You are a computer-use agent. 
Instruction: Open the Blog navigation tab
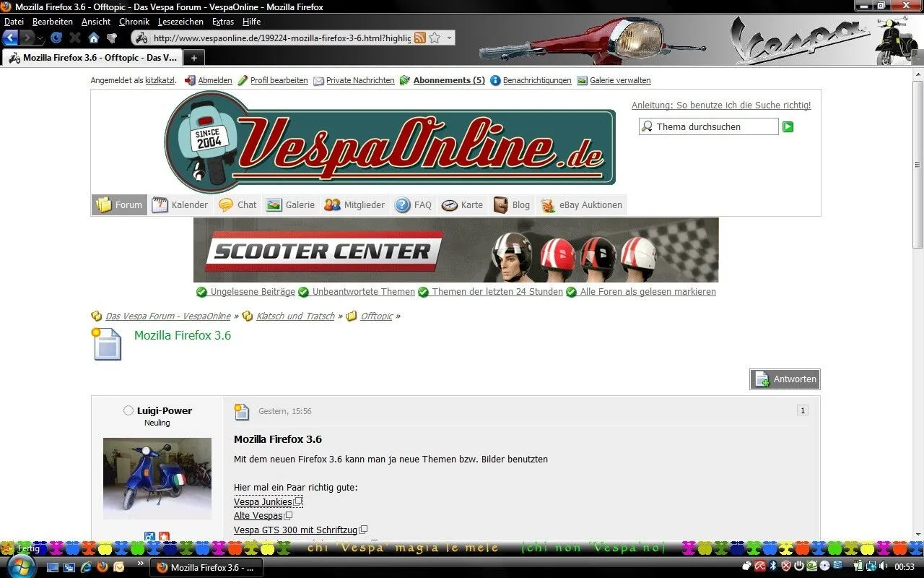(x=513, y=205)
